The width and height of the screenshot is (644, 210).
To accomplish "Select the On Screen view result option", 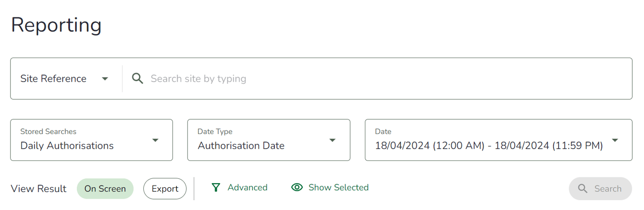I will 105,189.
